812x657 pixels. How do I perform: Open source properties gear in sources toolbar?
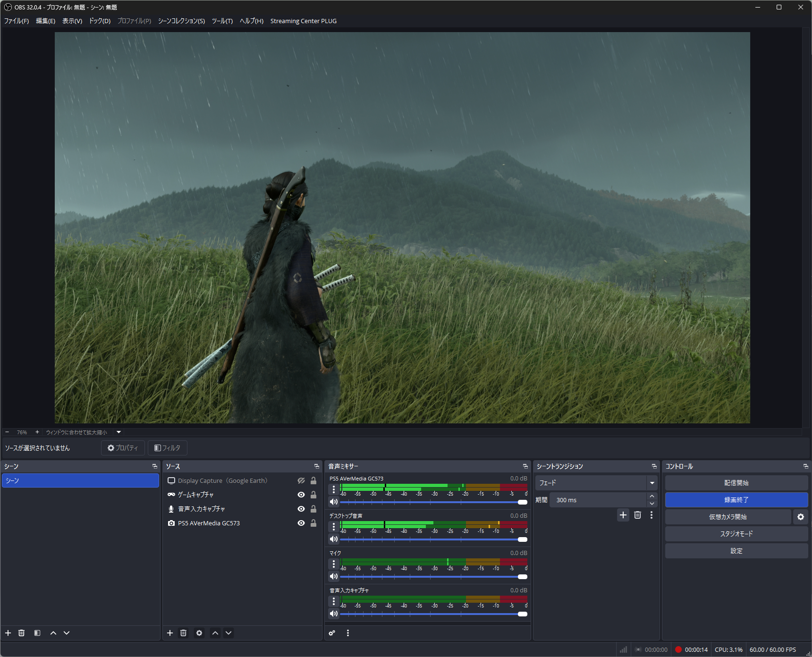click(199, 633)
